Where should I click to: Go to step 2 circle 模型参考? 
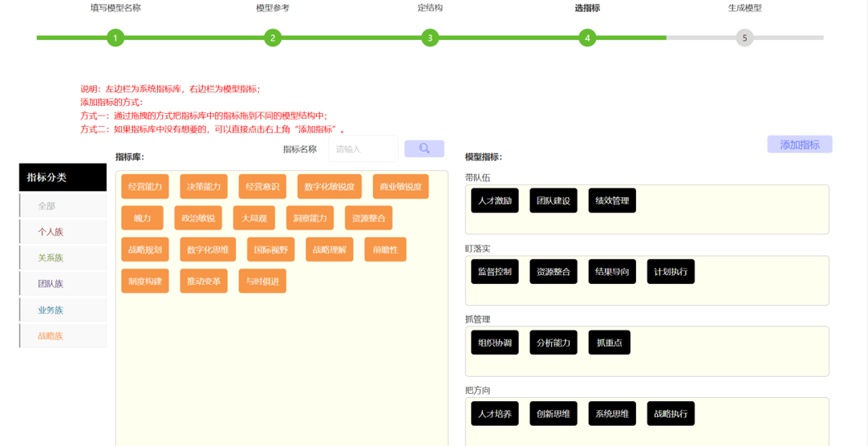point(273,39)
